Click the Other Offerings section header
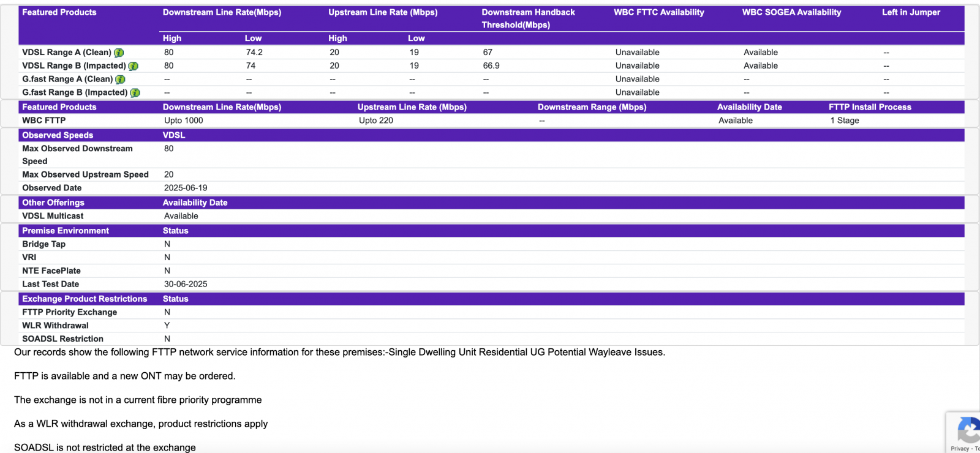 click(x=53, y=203)
